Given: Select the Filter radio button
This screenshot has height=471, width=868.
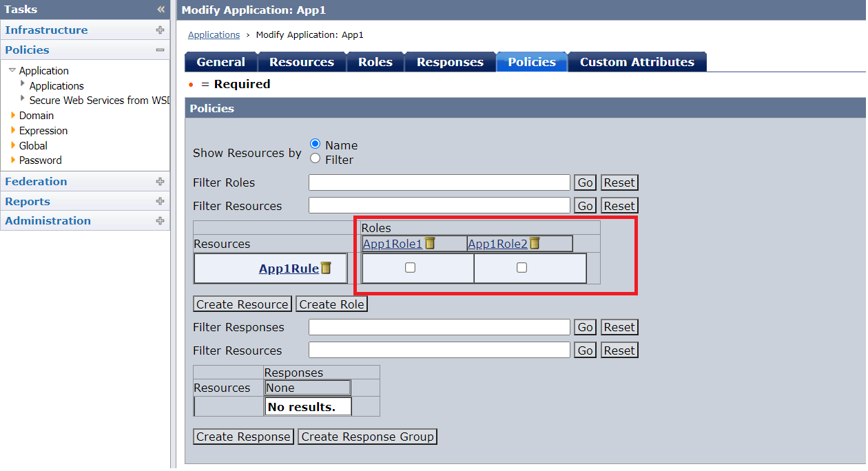Looking at the screenshot, I should [316, 158].
